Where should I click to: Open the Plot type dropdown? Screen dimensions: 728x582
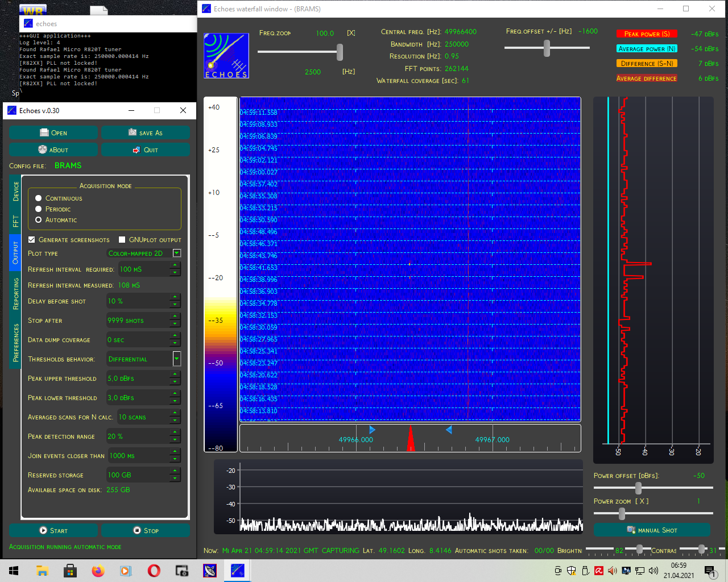point(177,253)
